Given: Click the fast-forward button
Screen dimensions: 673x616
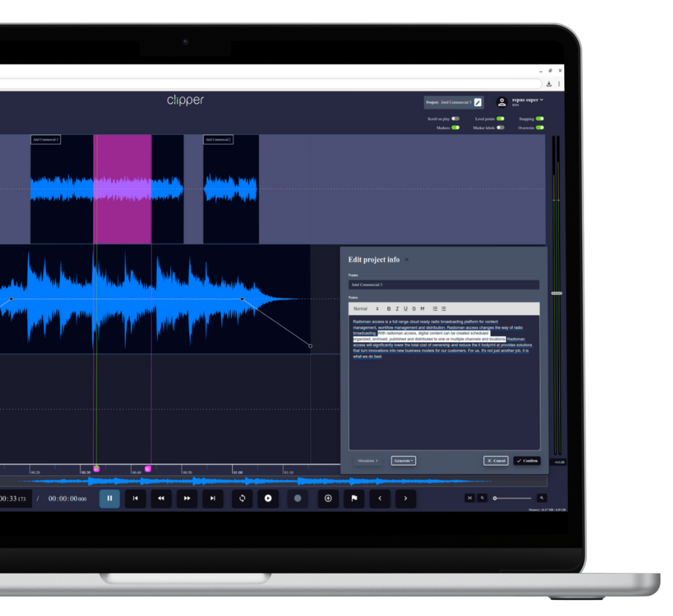Looking at the screenshot, I should tap(186, 498).
